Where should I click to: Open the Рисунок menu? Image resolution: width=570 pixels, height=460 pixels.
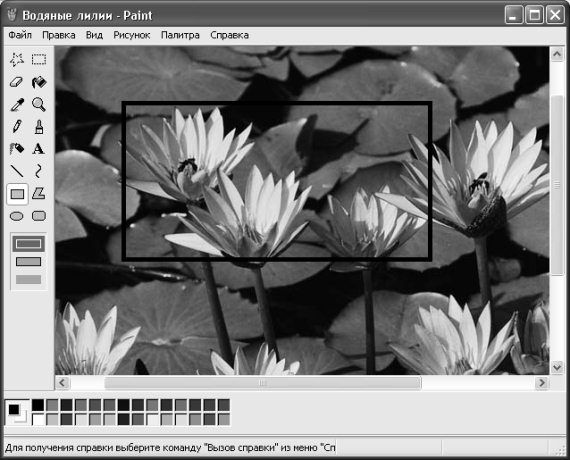coord(132,35)
